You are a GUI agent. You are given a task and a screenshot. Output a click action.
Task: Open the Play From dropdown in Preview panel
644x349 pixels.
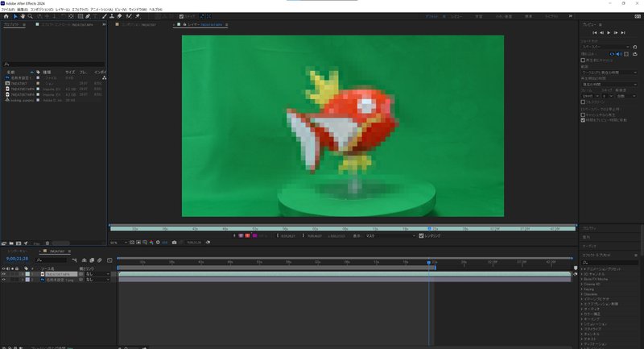(609, 85)
